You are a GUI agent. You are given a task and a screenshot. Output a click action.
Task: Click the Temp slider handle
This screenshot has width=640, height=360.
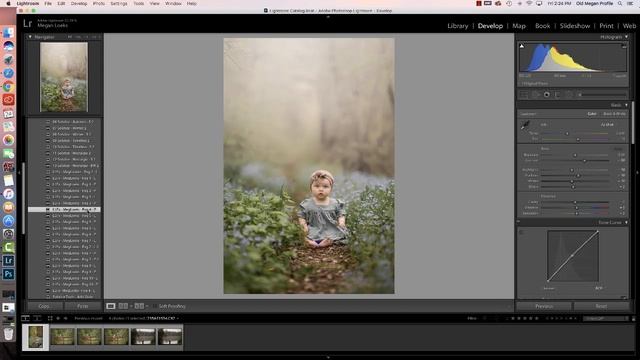tap(567, 133)
